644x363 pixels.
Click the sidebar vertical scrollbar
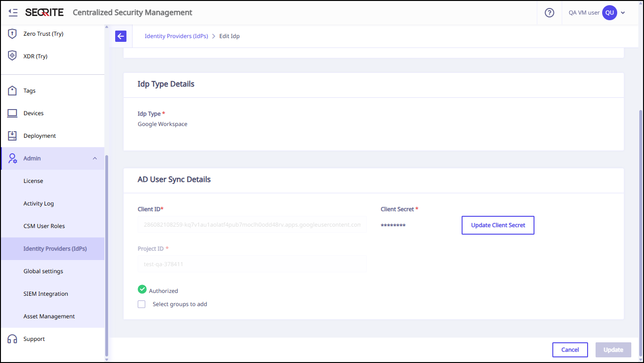coord(106,254)
